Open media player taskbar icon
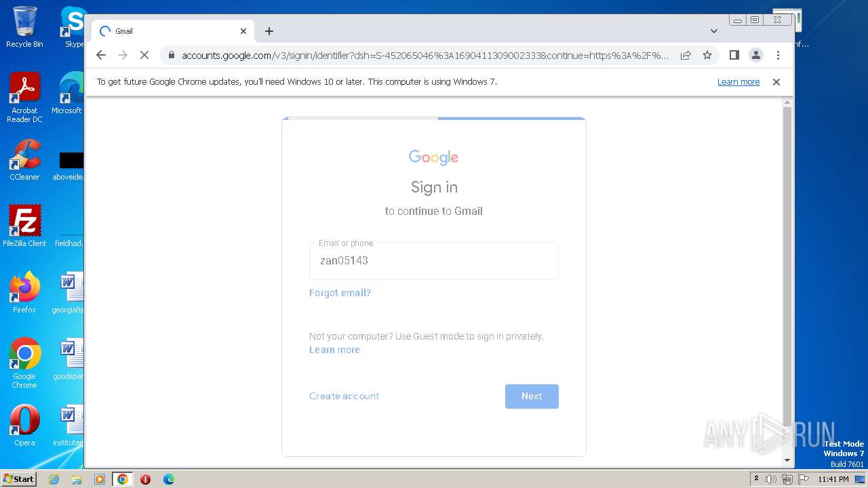Screen dimensions: 868x488 tap(100, 479)
